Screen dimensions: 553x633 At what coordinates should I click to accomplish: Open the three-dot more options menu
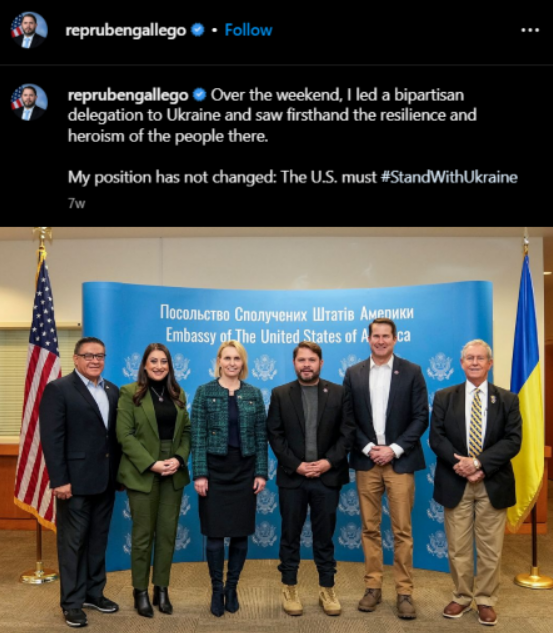pos(530,30)
